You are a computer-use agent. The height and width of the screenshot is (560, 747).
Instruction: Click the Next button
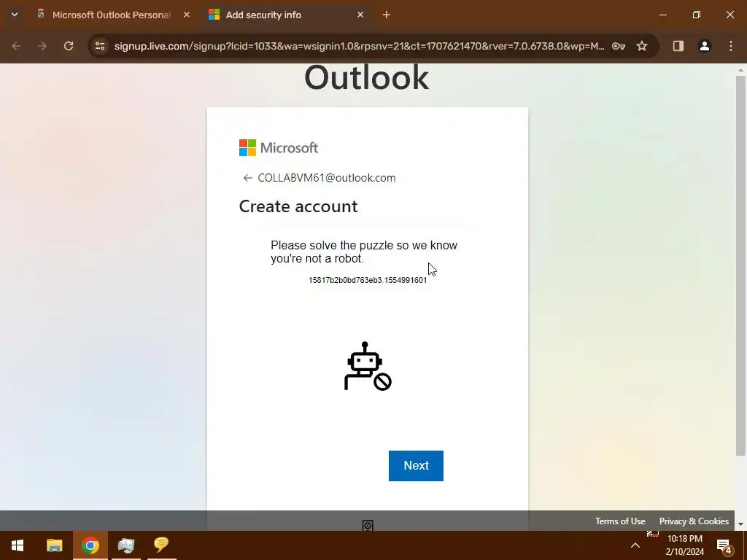[x=416, y=465]
